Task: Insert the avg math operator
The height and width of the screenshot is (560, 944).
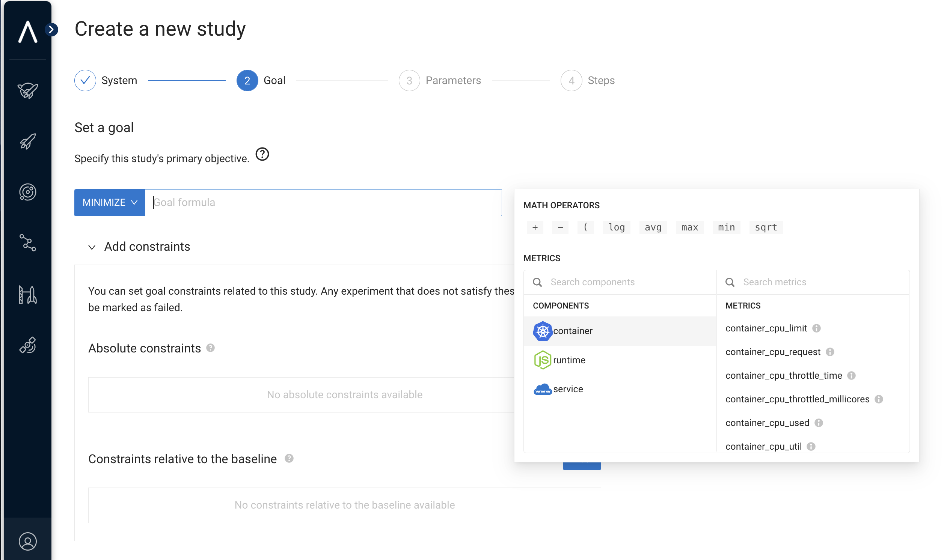Action: click(653, 227)
